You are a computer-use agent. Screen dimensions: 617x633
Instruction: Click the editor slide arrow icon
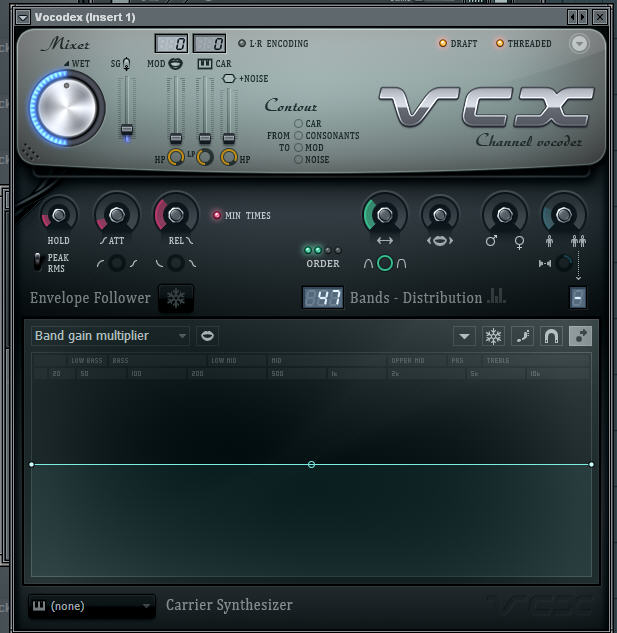(581, 336)
